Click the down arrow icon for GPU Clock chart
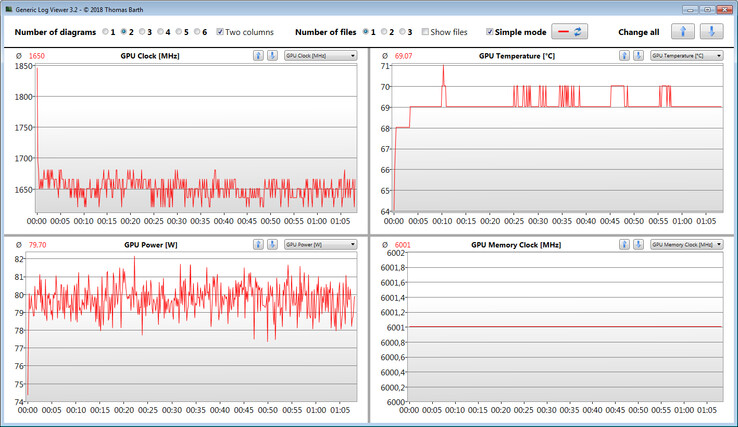738x427 pixels. pyautogui.click(x=273, y=56)
